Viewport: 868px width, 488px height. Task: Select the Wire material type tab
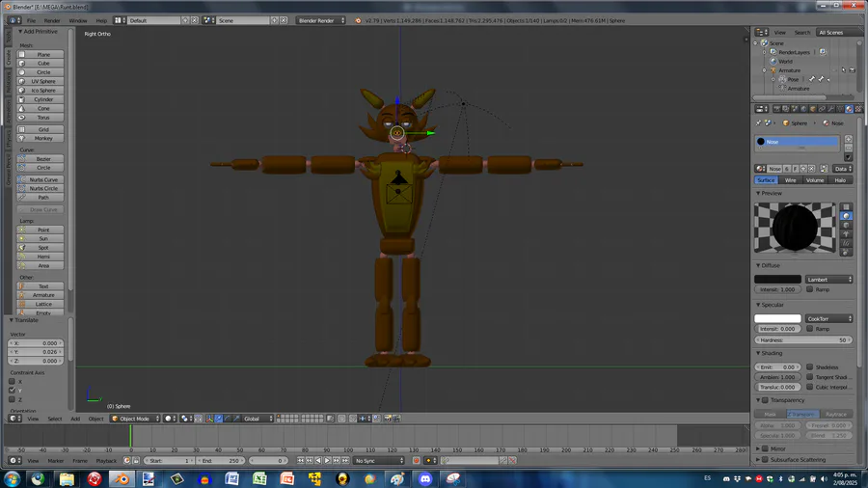pos(790,179)
